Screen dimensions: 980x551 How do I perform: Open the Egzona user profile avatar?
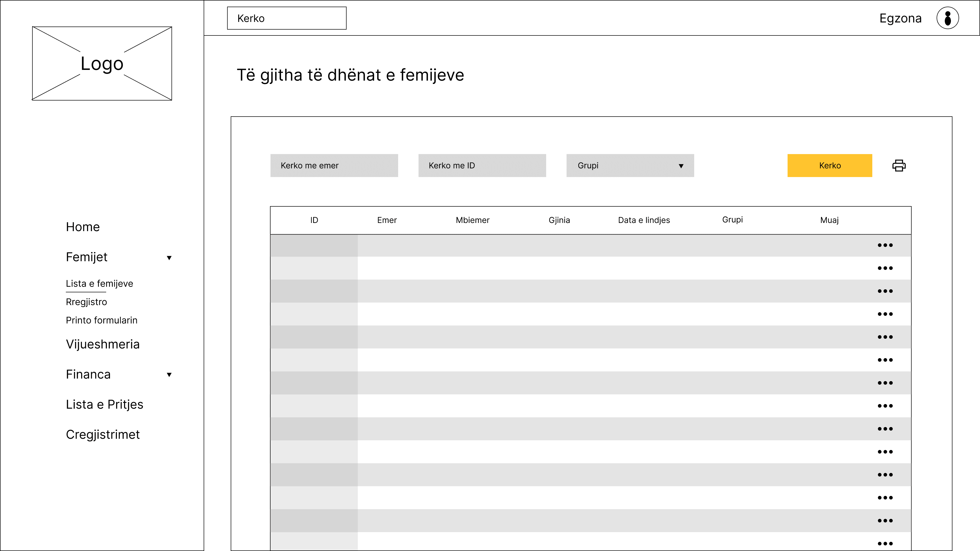click(x=948, y=18)
